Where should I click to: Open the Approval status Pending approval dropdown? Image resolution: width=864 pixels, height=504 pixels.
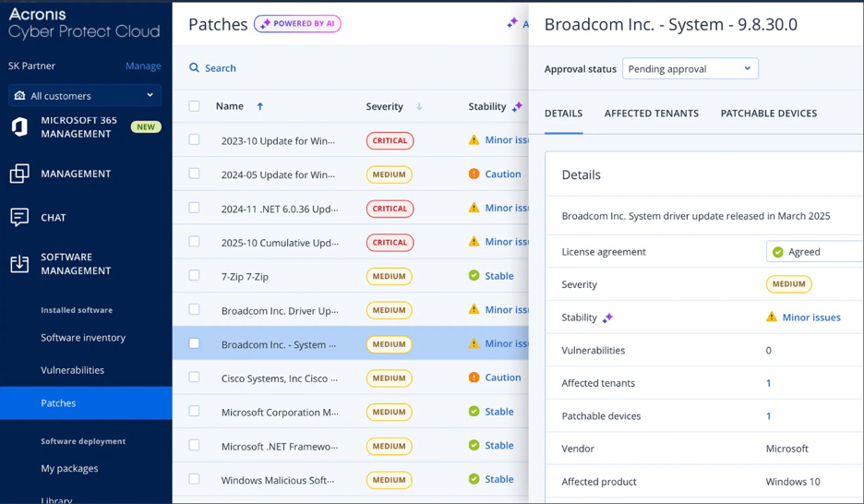(x=690, y=69)
